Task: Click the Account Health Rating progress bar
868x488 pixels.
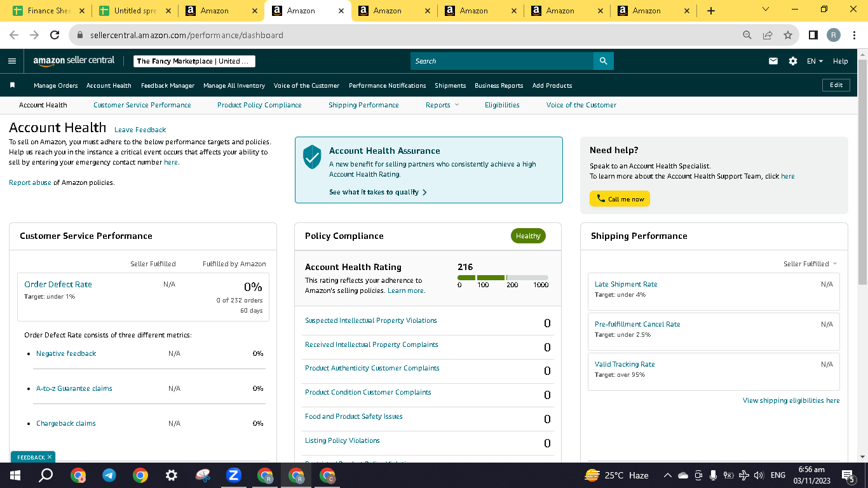Action: pos(503,278)
